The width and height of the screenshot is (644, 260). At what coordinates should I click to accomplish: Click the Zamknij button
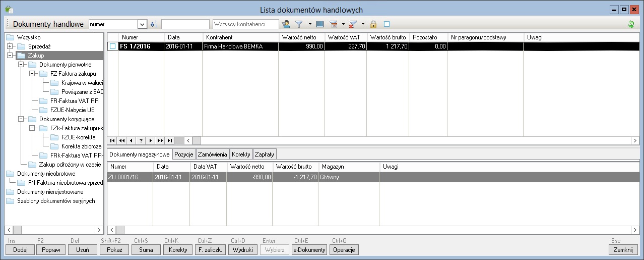click(623, 249)
